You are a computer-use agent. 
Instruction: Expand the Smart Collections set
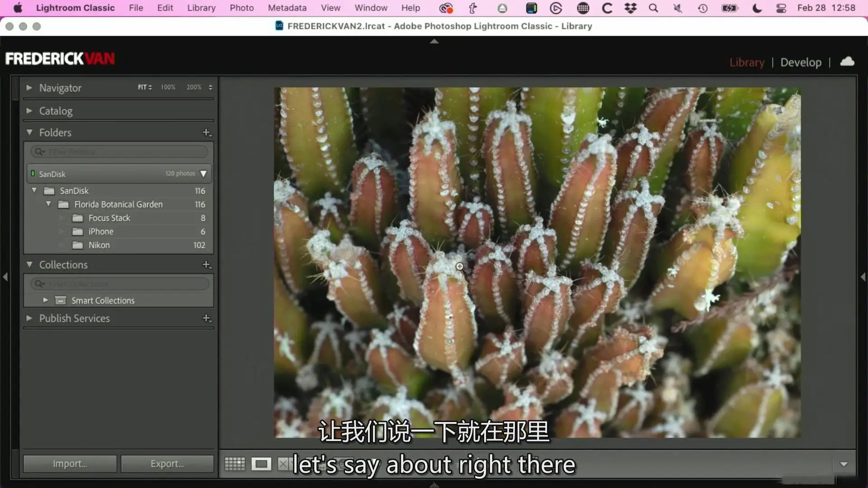click(45, 300)
